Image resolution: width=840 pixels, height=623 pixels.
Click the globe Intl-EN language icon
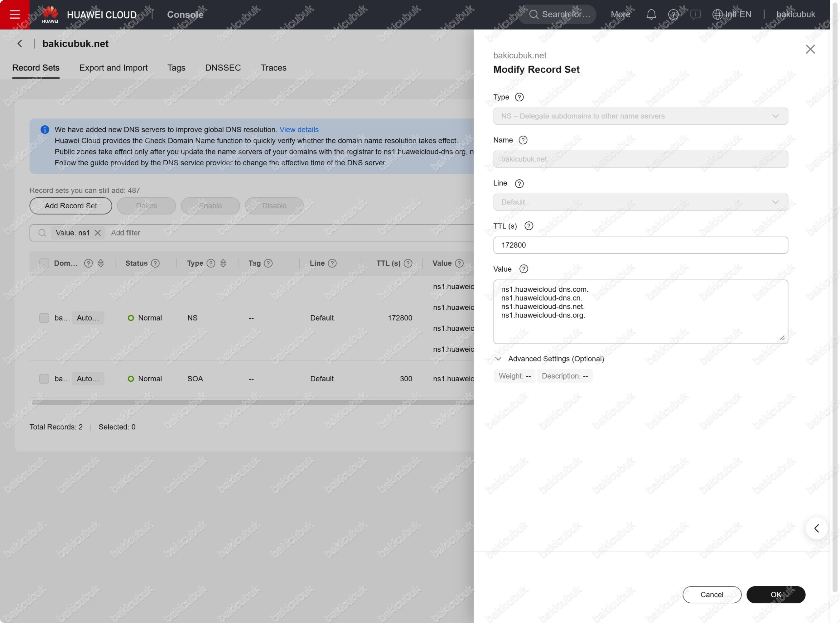(x=717, y=14)
